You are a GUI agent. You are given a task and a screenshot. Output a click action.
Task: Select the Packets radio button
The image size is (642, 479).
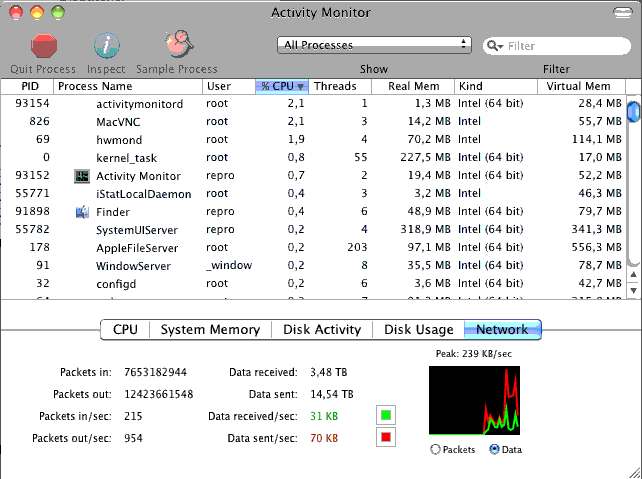coord(435,450)
